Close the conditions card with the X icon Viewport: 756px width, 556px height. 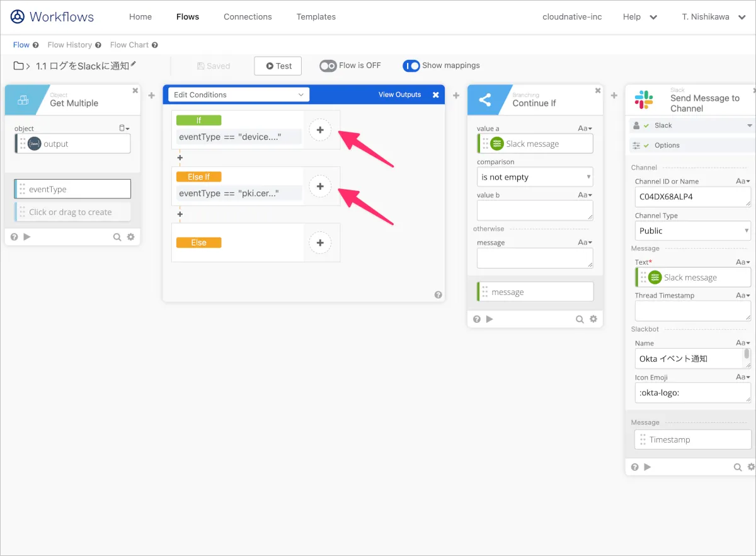click(x=435, y=95)
